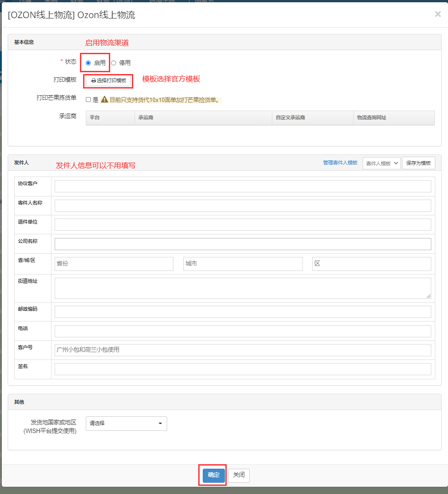Focus the 签名 input field
The width and height of the screenshot is (448, 494).
[x=243, y=369]
